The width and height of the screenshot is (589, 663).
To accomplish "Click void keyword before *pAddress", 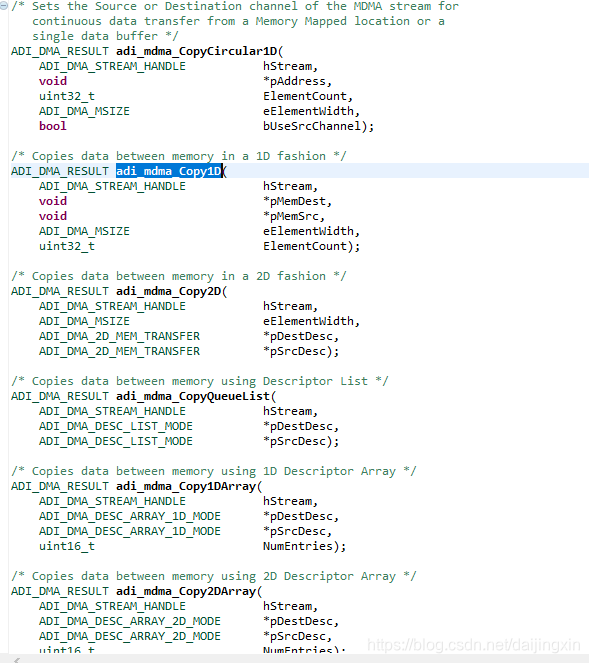I will coord(53,81).
